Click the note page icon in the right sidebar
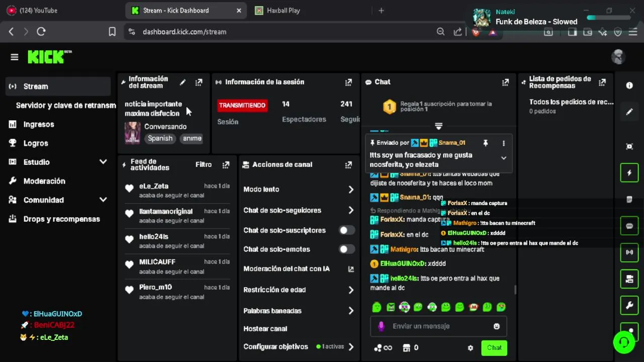The image size is (644, 362). (629, 200)
